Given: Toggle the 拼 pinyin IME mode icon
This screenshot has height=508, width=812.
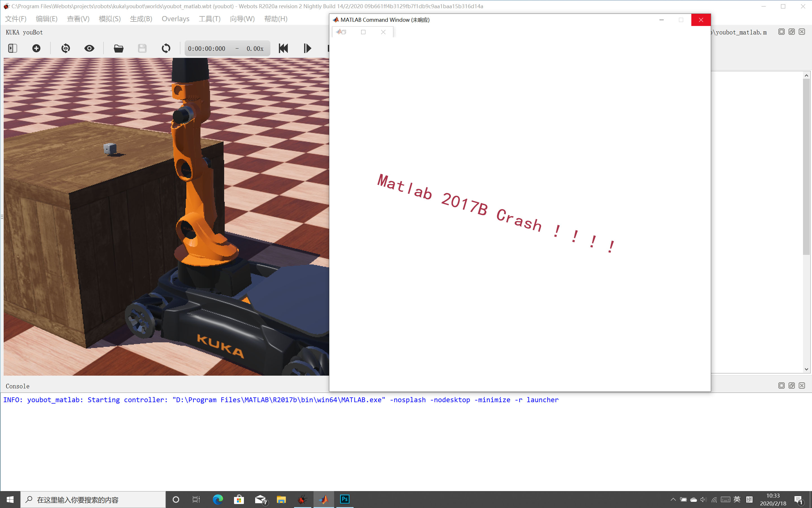Looking at the screenshot, I should tap(749, 499).
